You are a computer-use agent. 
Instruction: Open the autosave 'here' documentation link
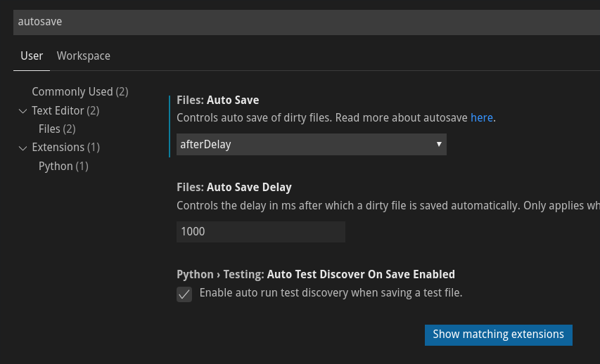click(x=481, y=117)
